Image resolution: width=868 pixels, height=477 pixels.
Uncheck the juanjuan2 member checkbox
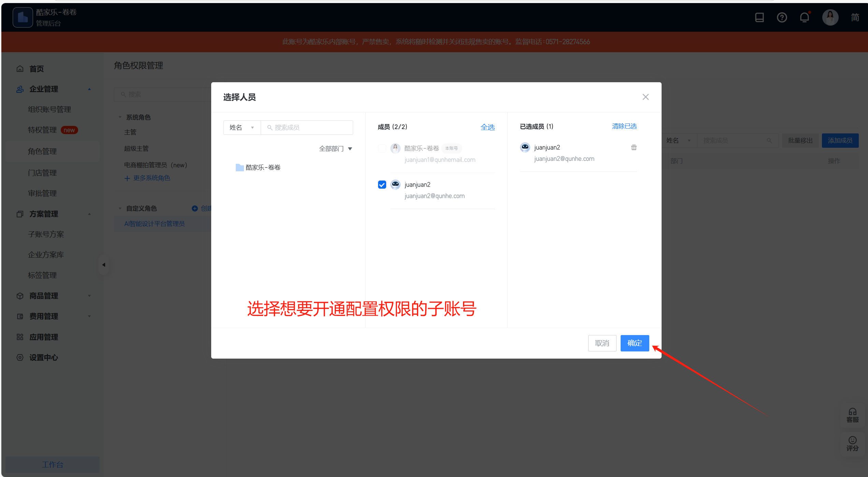(x=382, y=185)
